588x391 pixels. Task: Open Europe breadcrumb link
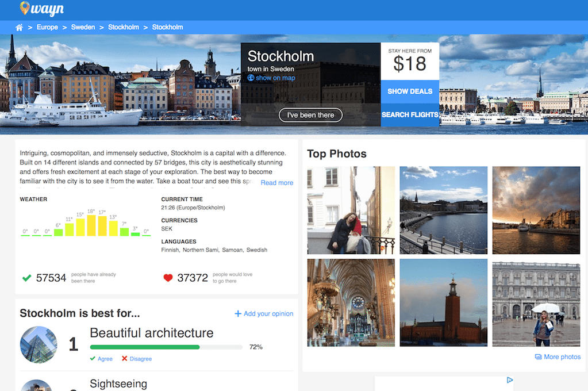[x=47, y=27]
